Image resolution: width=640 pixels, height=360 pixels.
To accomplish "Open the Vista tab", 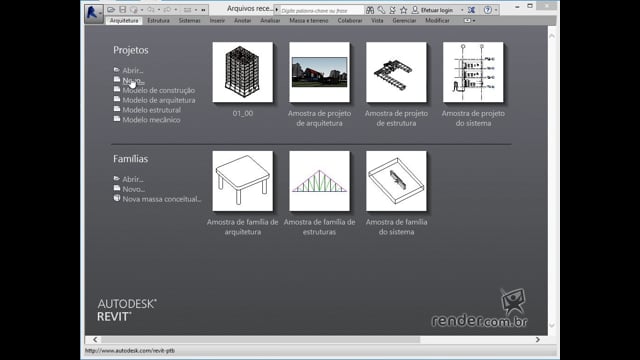I will point(377,20).
